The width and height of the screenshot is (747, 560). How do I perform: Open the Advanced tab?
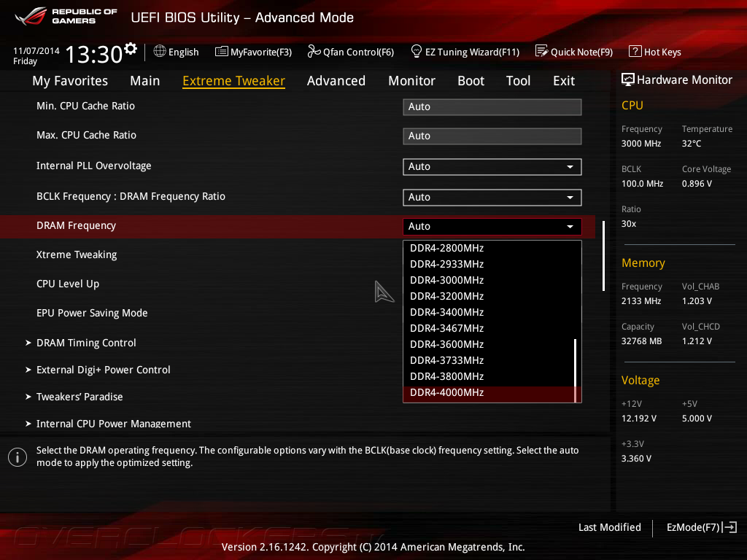tap(336, 81)
